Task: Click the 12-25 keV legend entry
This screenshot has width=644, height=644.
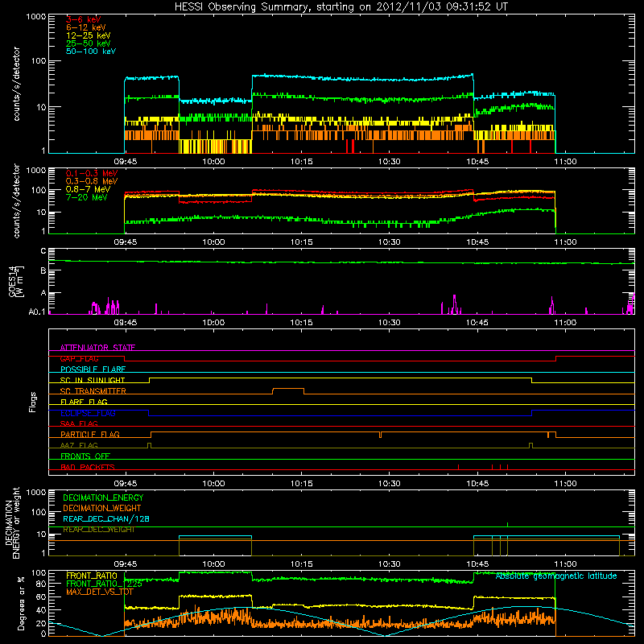Action: pos(89,35)
